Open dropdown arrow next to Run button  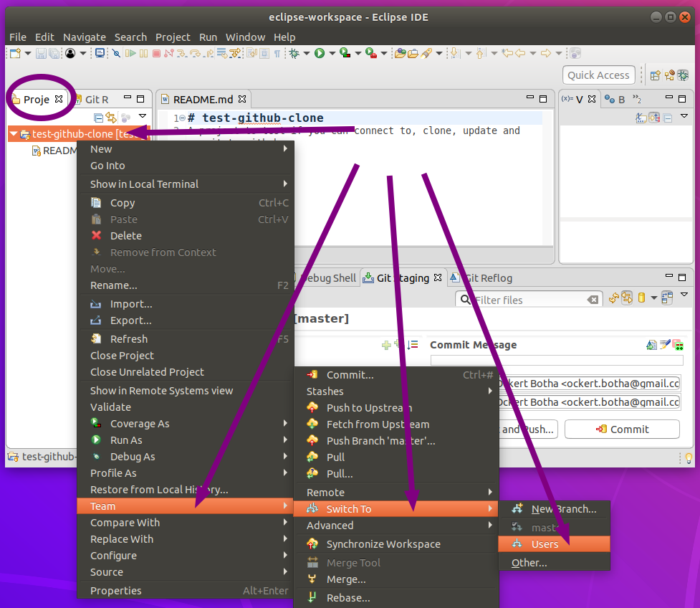[332, 54]
